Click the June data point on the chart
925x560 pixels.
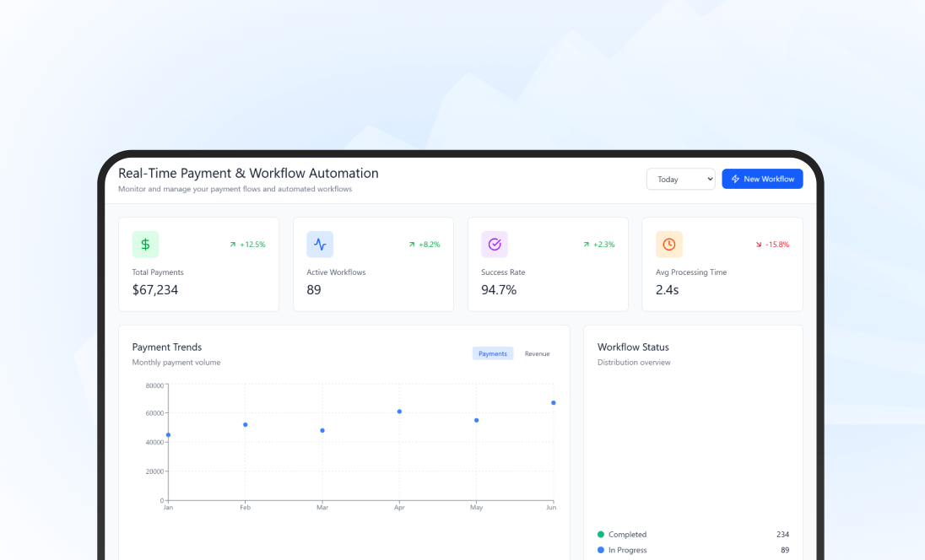pyautogui.click(x=553, y=403)
